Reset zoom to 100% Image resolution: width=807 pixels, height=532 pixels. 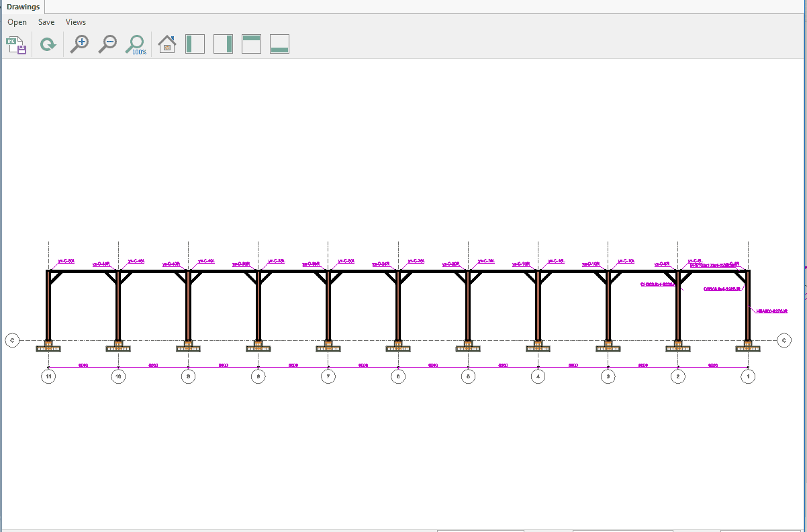click(136, 45)
